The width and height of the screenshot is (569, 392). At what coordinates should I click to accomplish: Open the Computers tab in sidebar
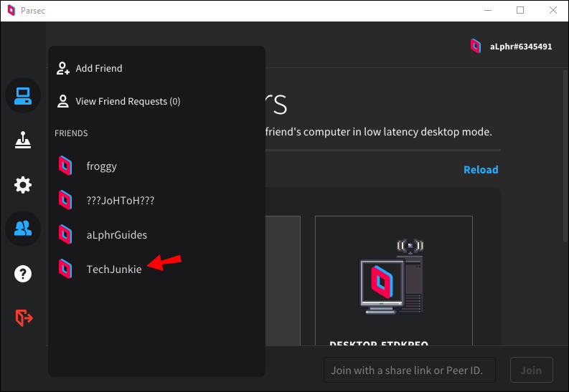[23, 95]
